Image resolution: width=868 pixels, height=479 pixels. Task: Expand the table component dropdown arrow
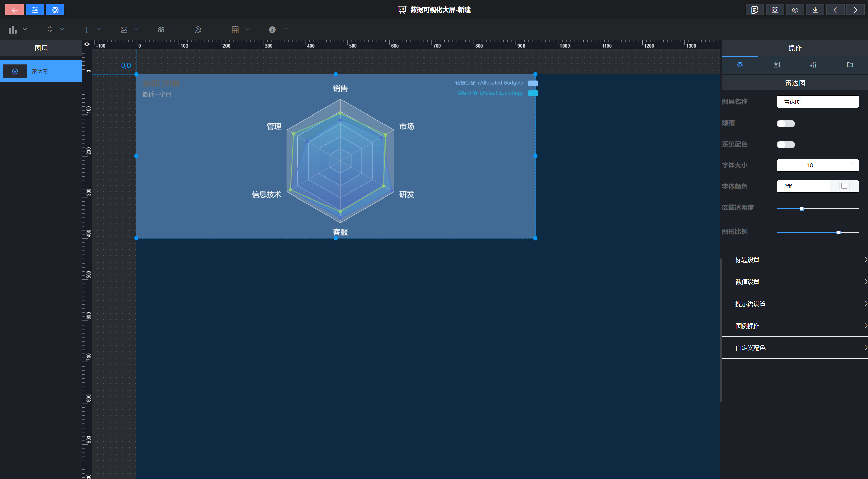pos(248,29)
